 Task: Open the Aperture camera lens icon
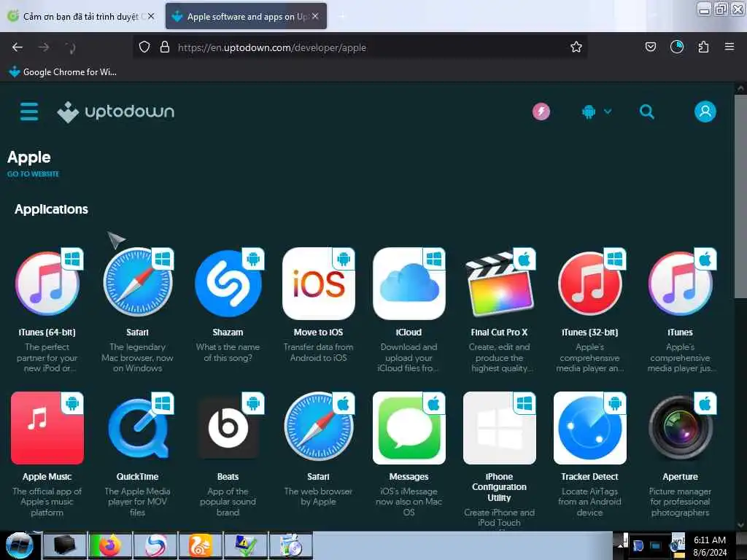point(681,427)
